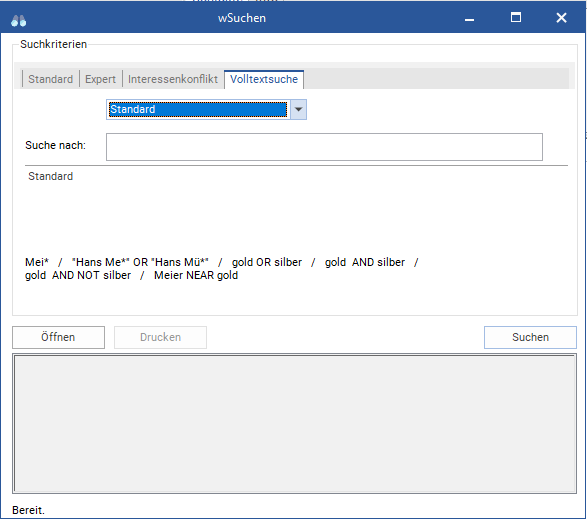The image size is (587, 520).
Task: Close the wSuchen dialog
Action: point(561,18)
